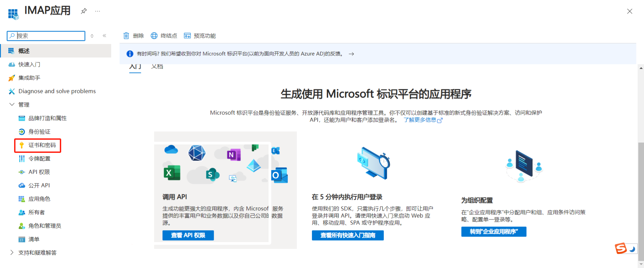The height and width of the screenshot is (268, 644).
Task: Click the scrollbar down arrow
Action: point(641,264)
